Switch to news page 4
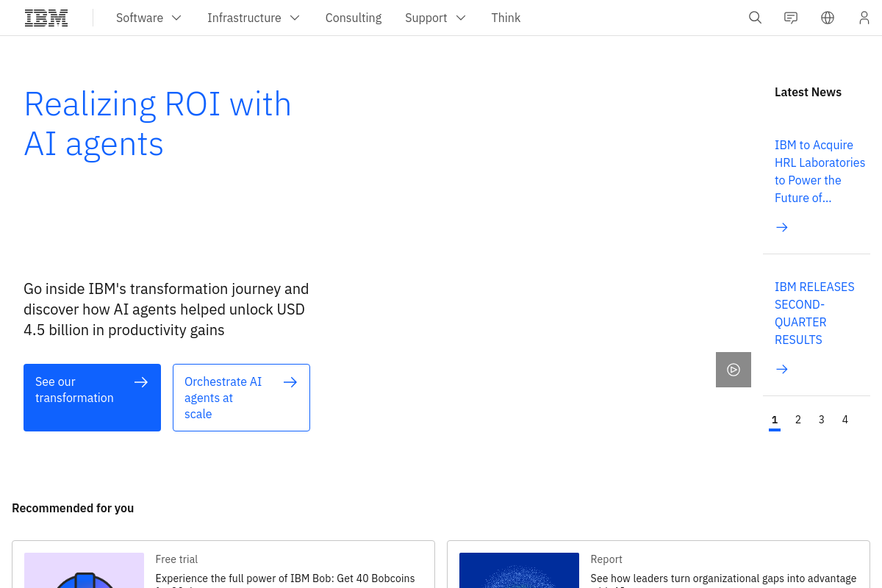Image resolution: width=882 pixels, height=588 pixels. [x=845, y=420]
